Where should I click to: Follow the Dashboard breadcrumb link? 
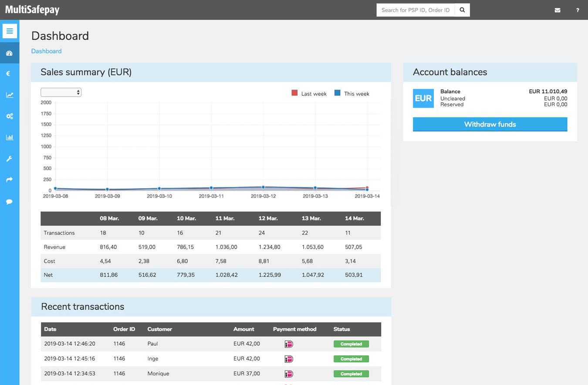point(46,51)
